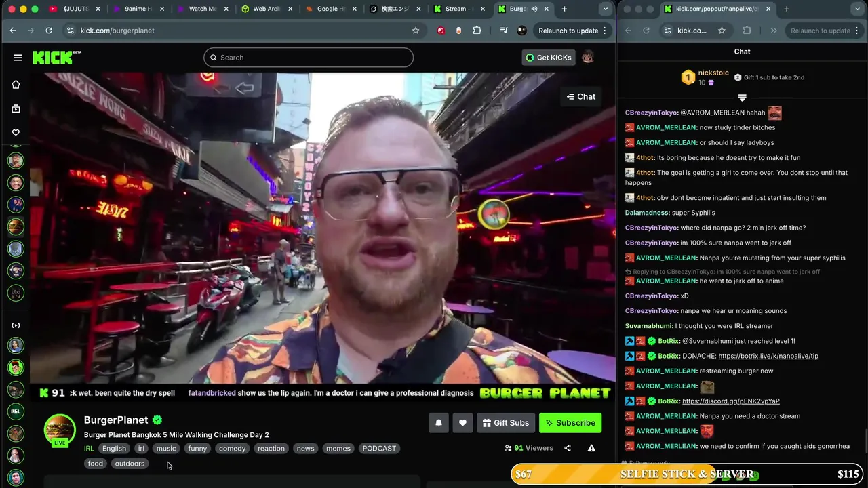Click the BurgerPlanet channel avatar
The height and width of the screenshot is (488, 868).
60,429
